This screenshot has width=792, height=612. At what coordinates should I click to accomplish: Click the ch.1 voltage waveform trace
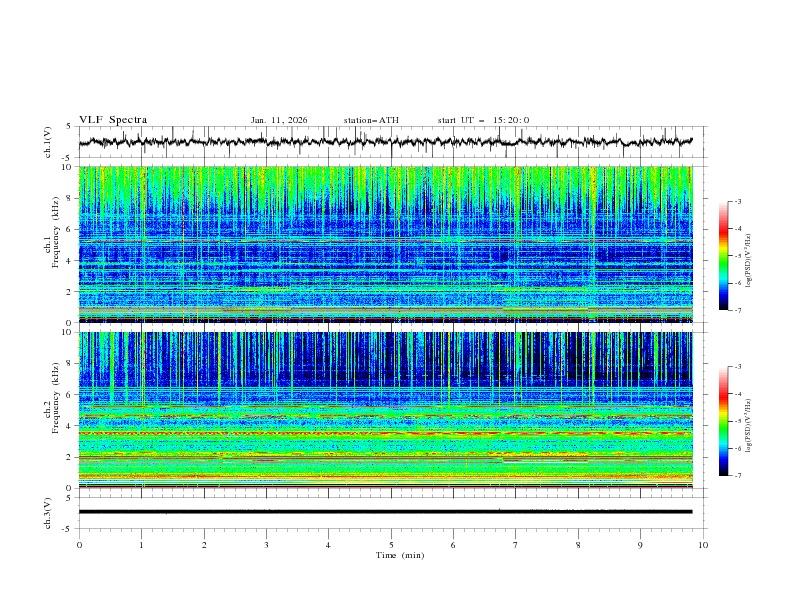[385, 142]
